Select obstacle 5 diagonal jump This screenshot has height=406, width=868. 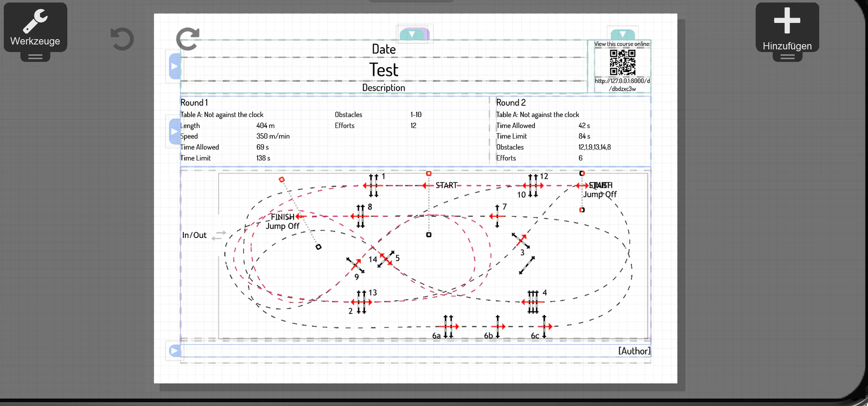pos(386,258)
